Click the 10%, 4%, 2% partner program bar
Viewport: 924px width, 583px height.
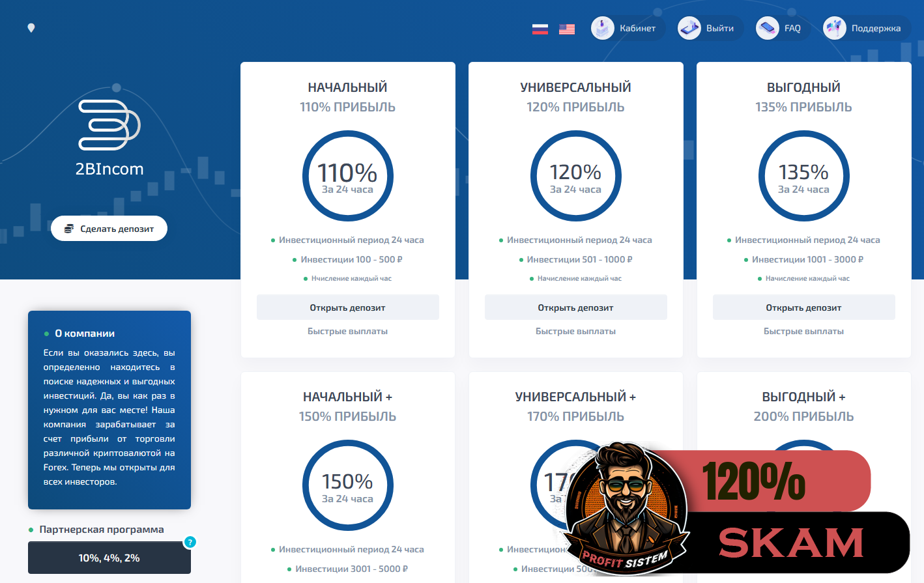[109, 558]
